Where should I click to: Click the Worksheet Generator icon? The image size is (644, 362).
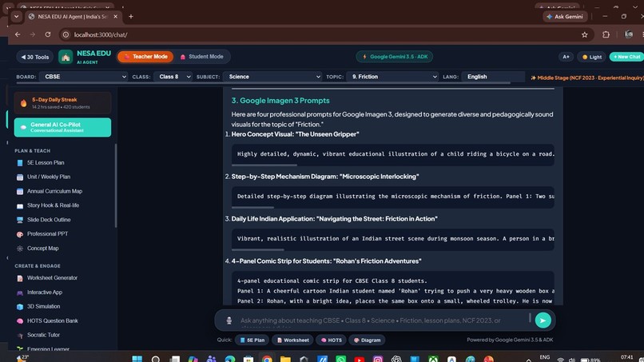[x=20, y=278]
